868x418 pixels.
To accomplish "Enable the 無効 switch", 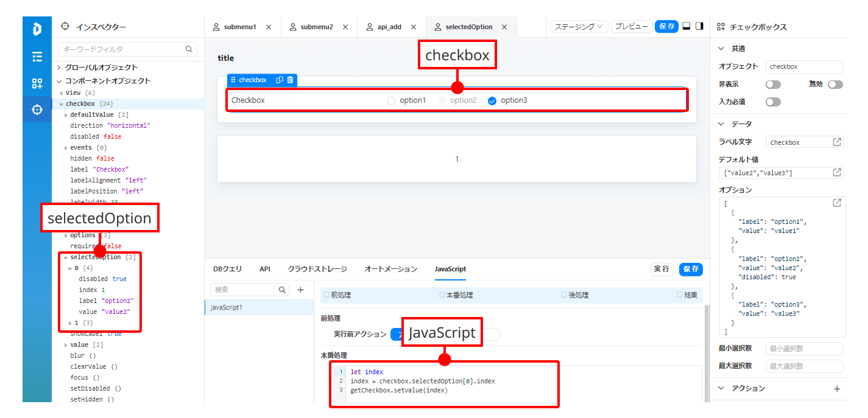I will 835,85.
